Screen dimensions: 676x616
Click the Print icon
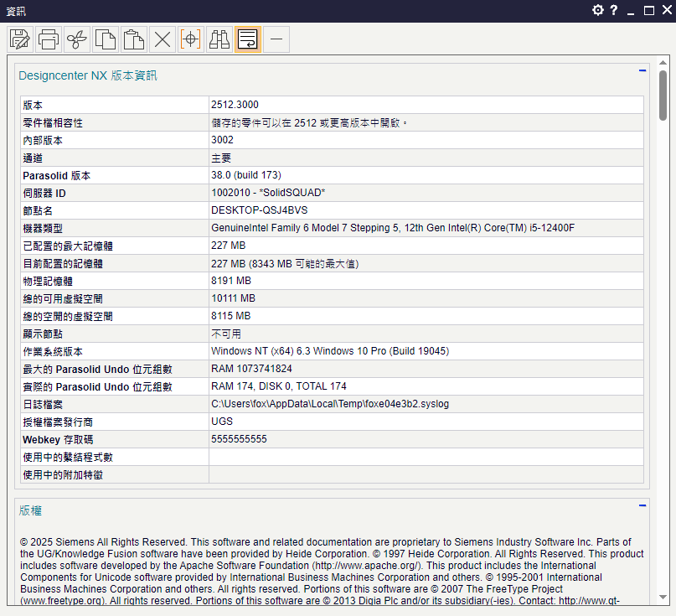click(x=49, y=39)
